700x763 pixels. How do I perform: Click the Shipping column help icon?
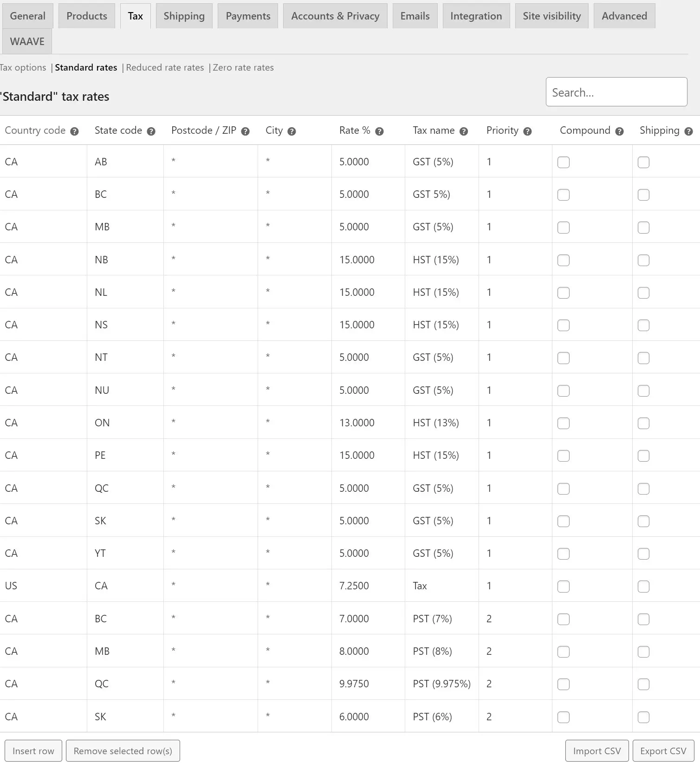tap(688, 131)
